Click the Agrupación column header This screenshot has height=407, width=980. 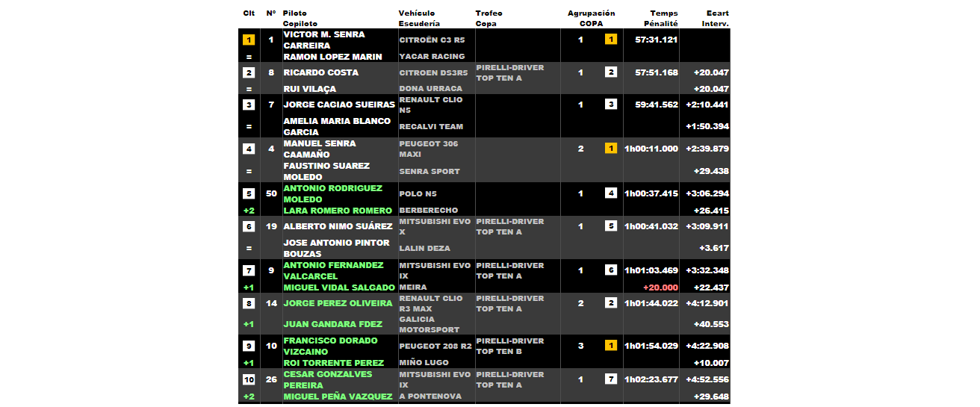pyautogui.click(x=591, y=13)
